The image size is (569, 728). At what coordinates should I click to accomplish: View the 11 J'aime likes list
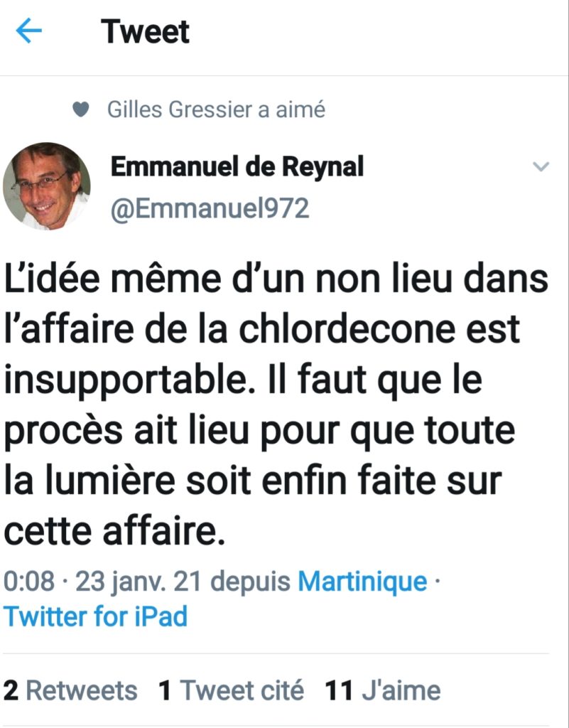click(383, 690)
